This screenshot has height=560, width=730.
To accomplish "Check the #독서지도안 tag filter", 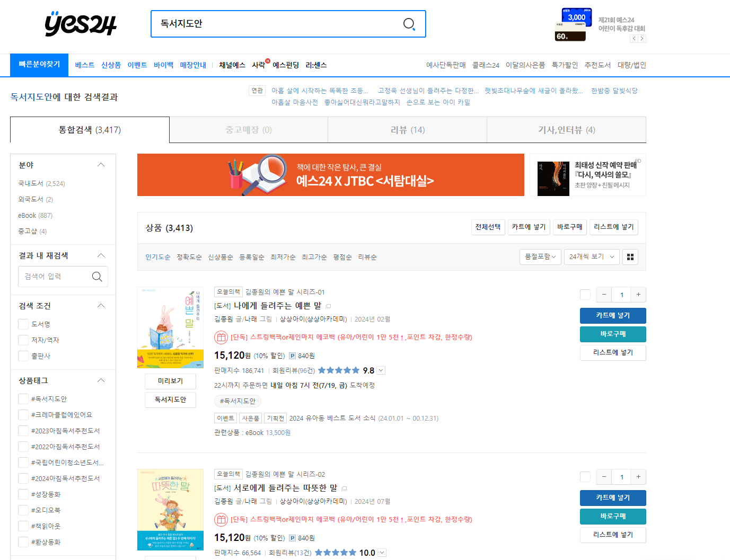I will [x=23, y=399].
